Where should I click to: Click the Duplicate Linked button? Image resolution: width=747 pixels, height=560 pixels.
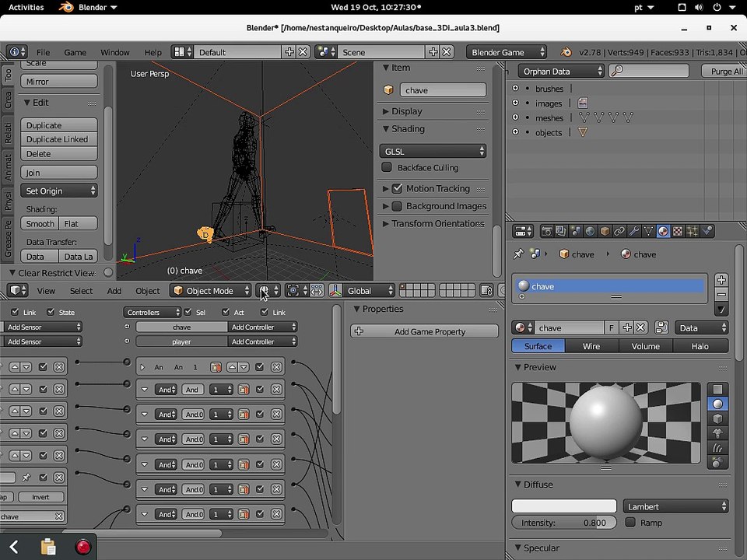click(x=59, y=139)
